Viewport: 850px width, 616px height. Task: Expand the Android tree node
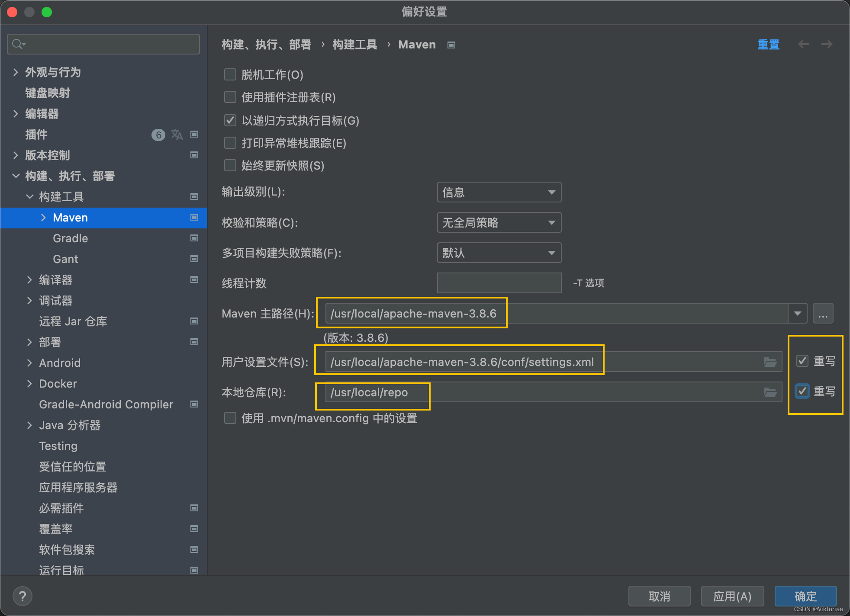tap(29, 363)
